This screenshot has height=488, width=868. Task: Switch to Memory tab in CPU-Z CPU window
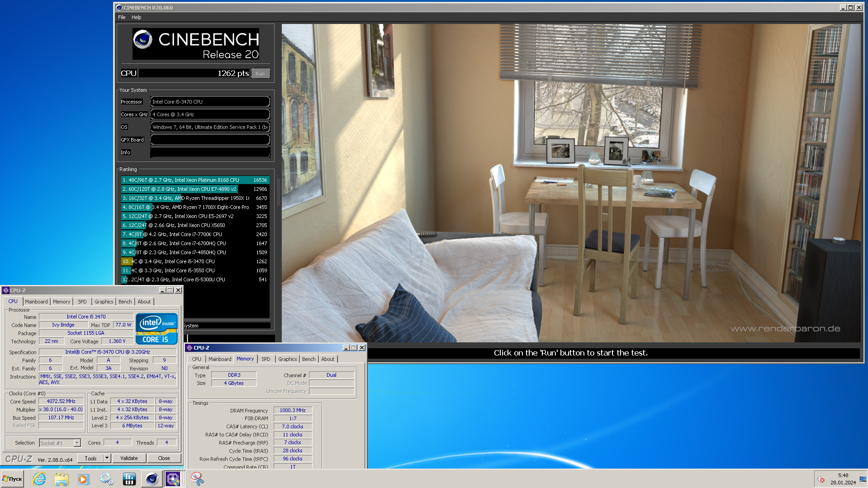point(62,302)
